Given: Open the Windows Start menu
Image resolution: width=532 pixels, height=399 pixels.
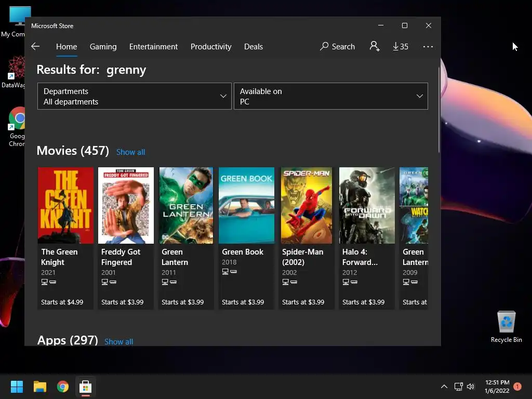Looking at the screenshot, I should tap(17, 387).
